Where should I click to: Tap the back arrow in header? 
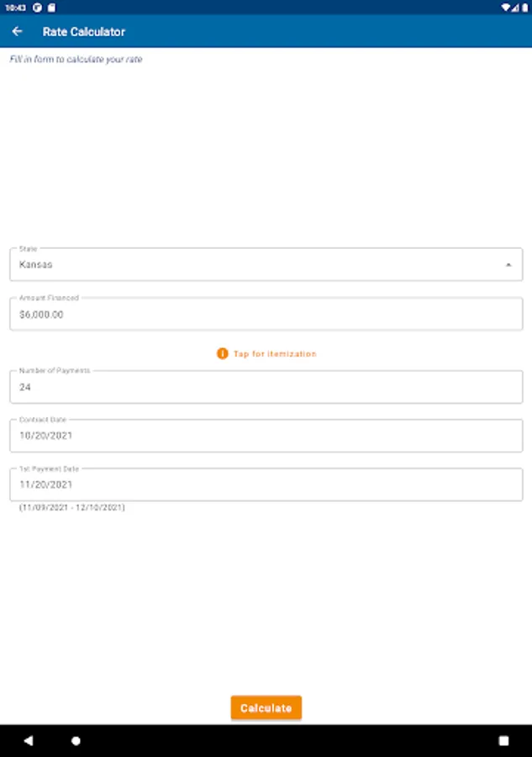click(17, 32)
